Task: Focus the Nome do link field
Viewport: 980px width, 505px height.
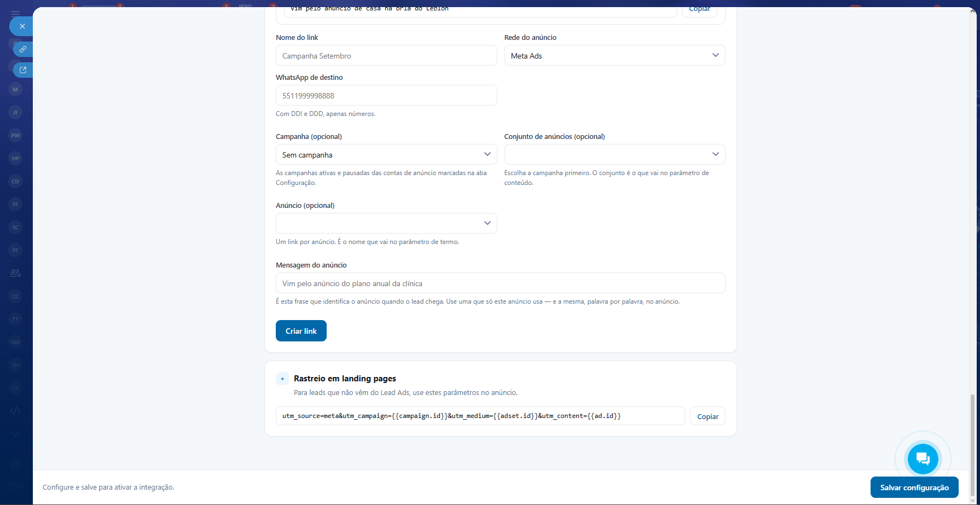Action: (386, 55)
